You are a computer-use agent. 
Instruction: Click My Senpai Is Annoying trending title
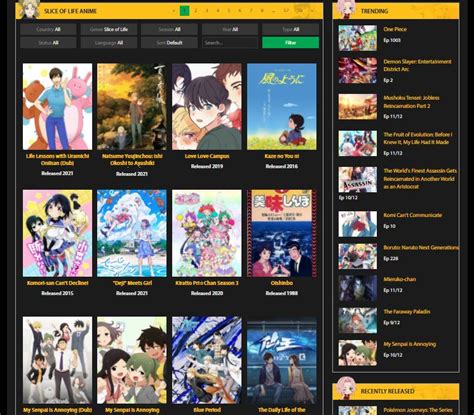click(410, 344)
